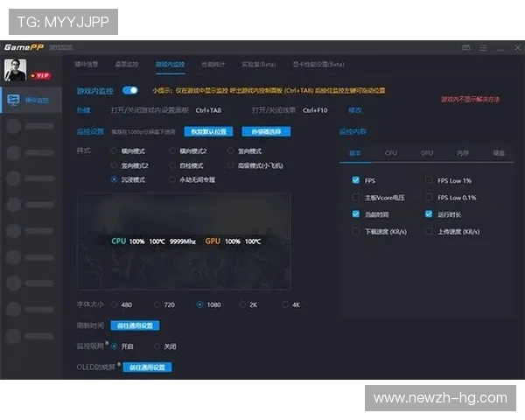Select the 高级模式(小飞机) radio
This screenshot has height=420, width=525.
tap(231, 165)
